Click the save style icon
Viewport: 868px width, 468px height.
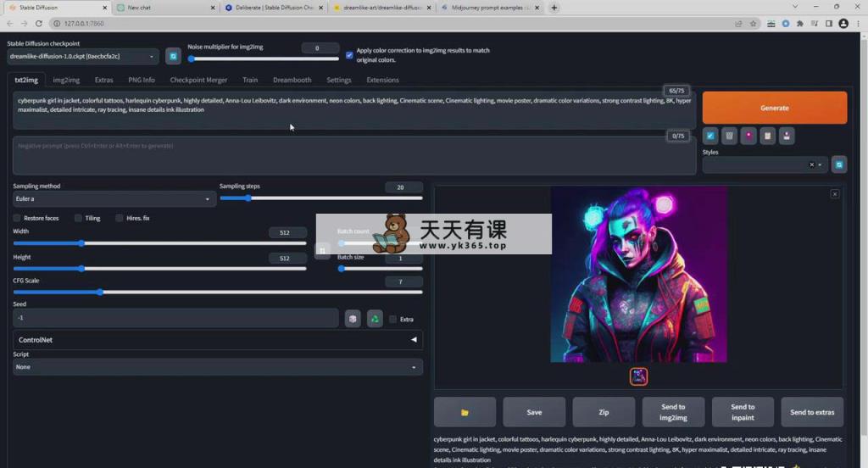(787, 136)
